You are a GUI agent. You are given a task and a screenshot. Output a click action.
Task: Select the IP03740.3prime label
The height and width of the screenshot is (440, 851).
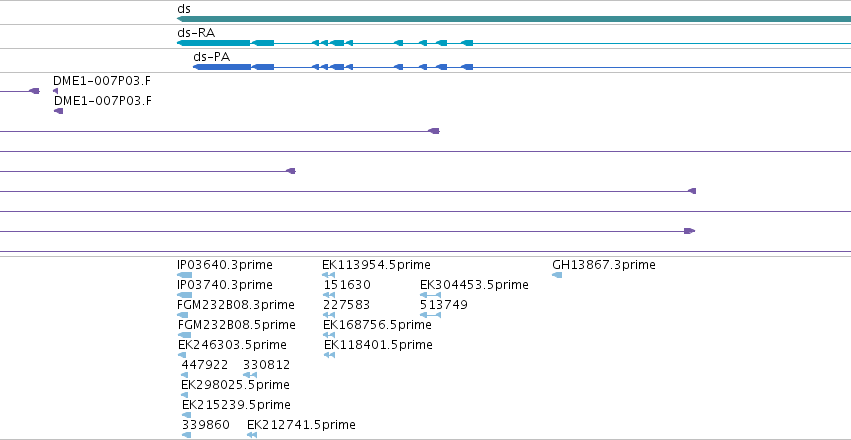[x=225, y=285]
